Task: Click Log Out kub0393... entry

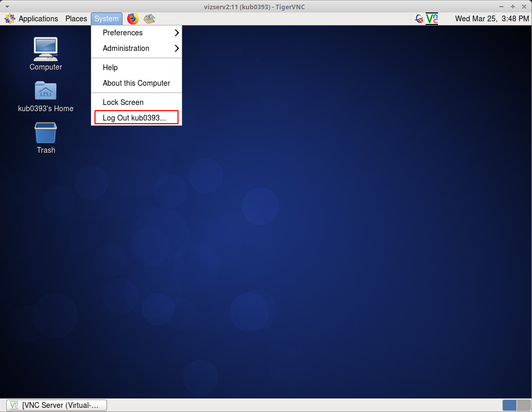Action: 134,118
